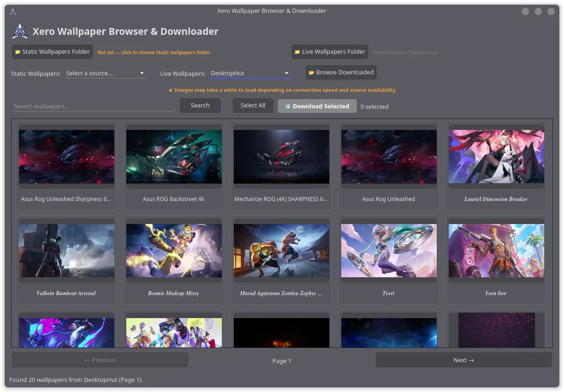
Task: Pick the Valhein Ramboat Arsenal wallpaper
Action: pyautogui.click(x=66, y=251)
